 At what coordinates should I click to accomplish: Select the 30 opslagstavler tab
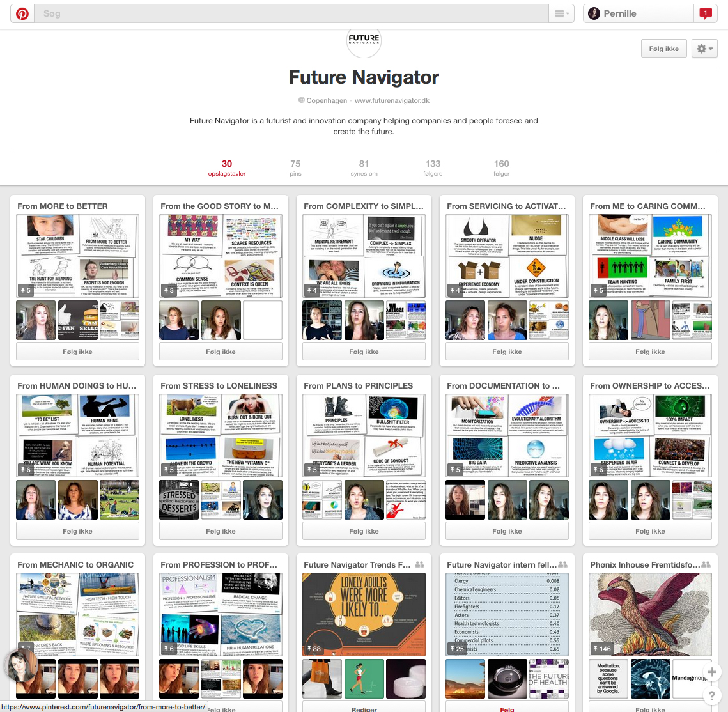226,168
